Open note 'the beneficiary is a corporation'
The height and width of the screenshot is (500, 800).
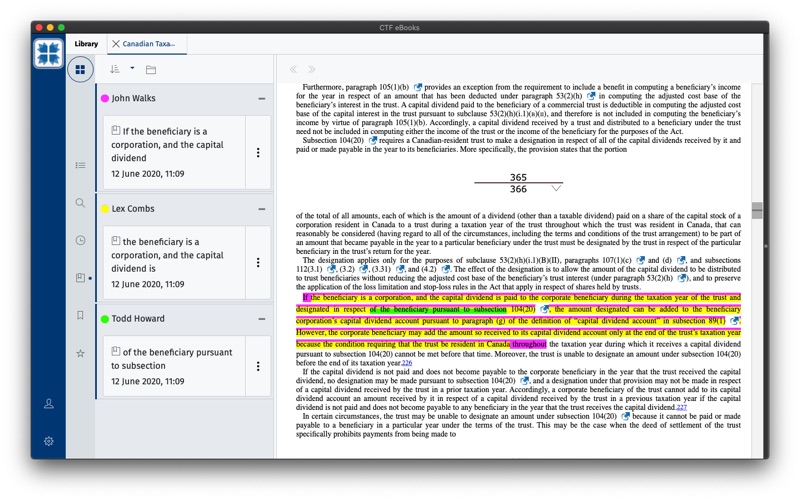(174, 262)
